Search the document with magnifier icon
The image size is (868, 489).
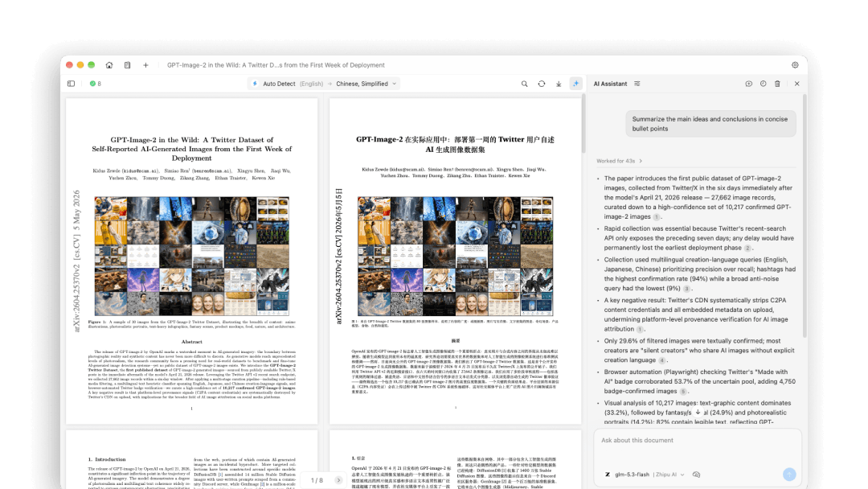(524, 84)
